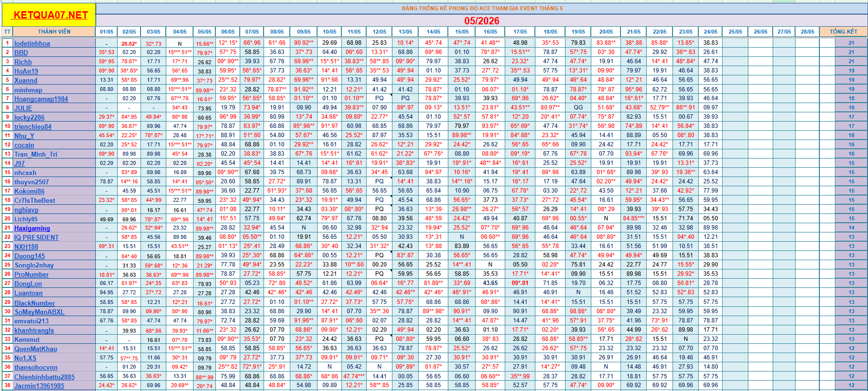Image resolution: width=868 pixels, height=391 pixels.
Task: Select the THÀNH VIÊN column header
Action: (x=54, y=32)
